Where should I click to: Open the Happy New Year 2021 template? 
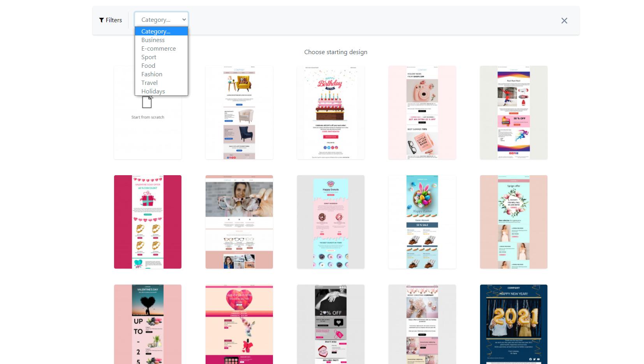pyautogui.click(x=514, y=324)
